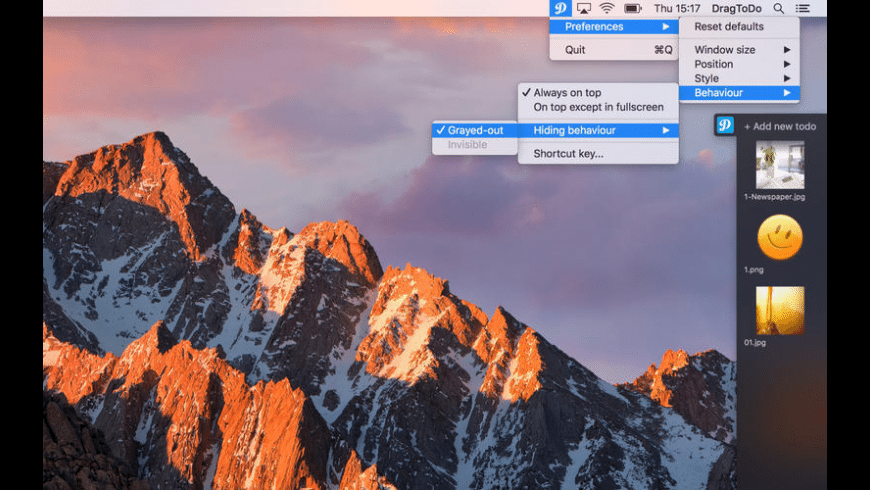Toggle Always on top option
The height and width of the screenshot is (490, 870).
[598, 93]
